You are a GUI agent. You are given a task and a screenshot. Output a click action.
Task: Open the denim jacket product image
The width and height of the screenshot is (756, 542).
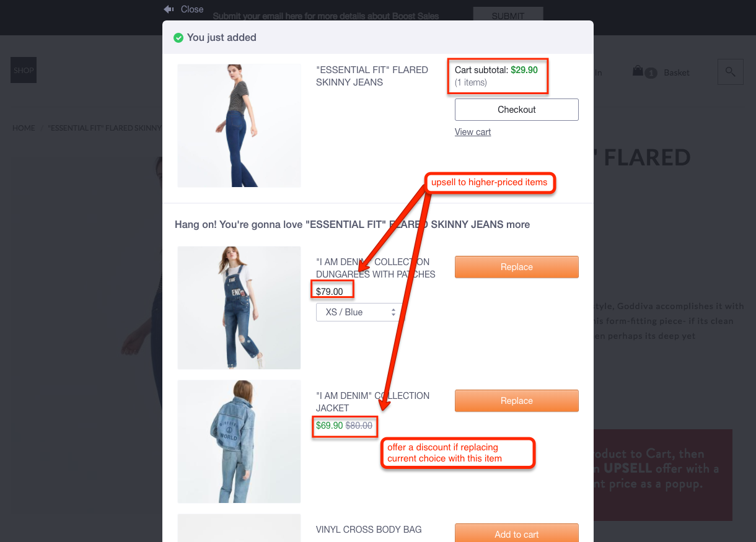[x=239, y=442]
